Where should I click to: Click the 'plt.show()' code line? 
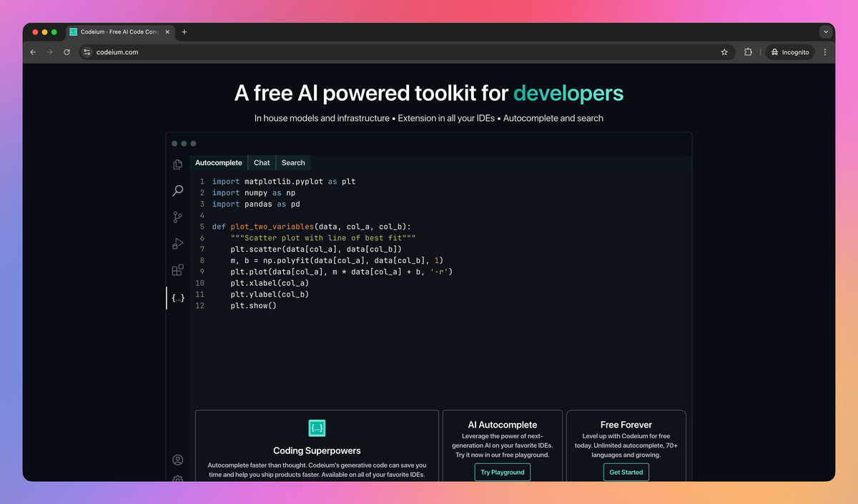tap(254, 306)
